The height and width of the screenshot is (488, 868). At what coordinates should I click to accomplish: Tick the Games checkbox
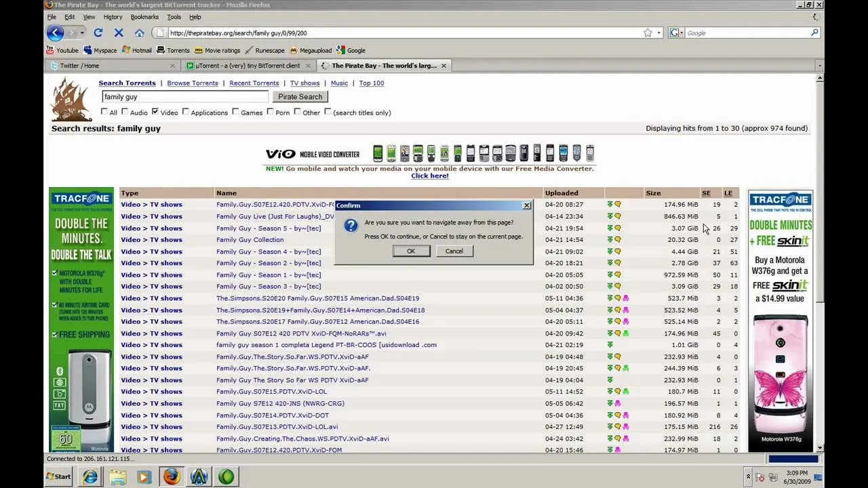click(x=235, y=112)
